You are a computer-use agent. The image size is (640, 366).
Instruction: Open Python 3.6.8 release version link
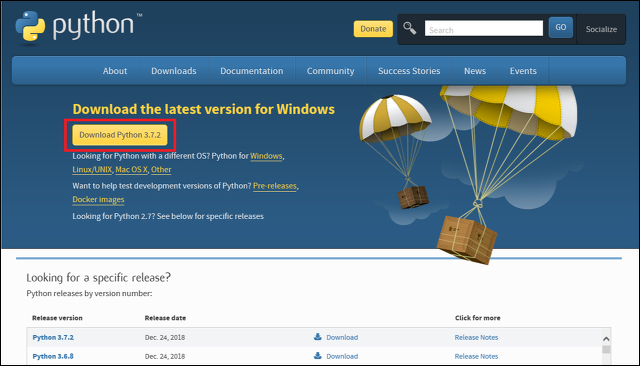53,356
